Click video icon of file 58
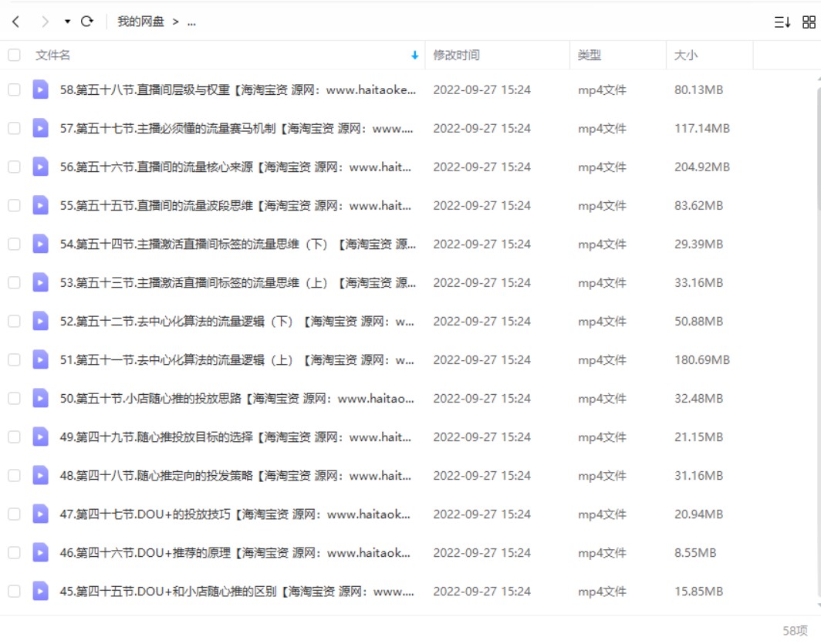821x644 pixels. pyautogui.click(x=40, y=89)
